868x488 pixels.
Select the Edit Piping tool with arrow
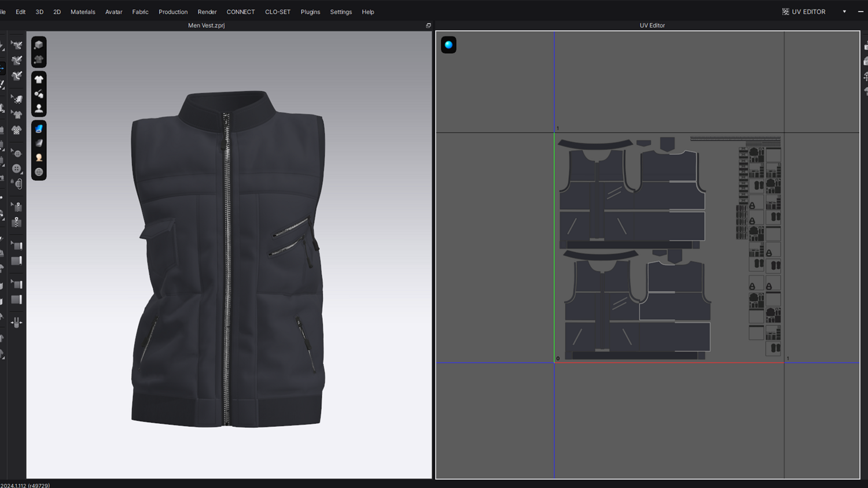click(16, 284)
